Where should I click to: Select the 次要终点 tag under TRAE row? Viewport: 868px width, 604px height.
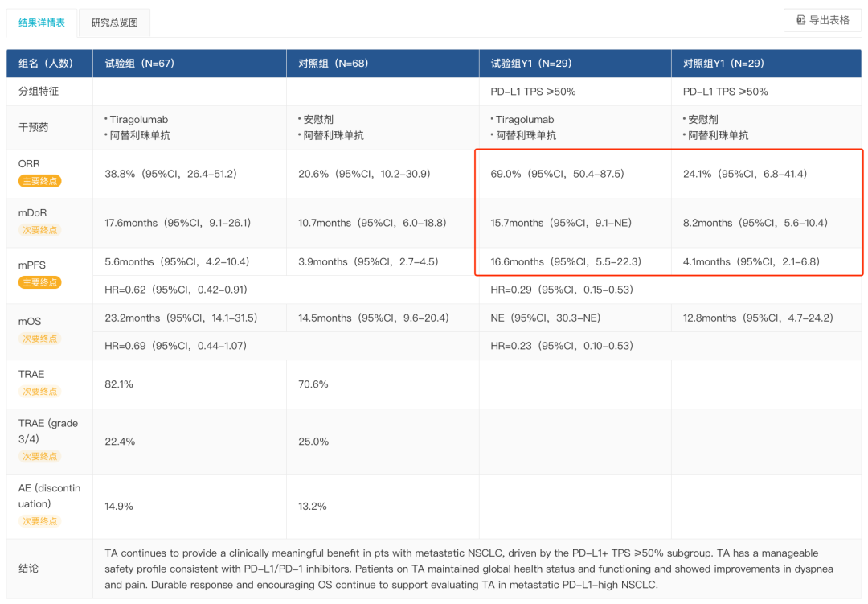point(39,392)
